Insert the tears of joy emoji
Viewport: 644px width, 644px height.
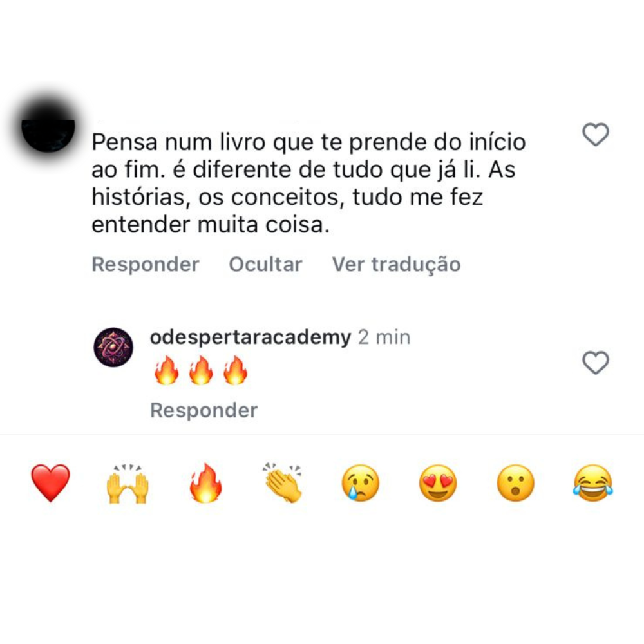pos(592,483)
